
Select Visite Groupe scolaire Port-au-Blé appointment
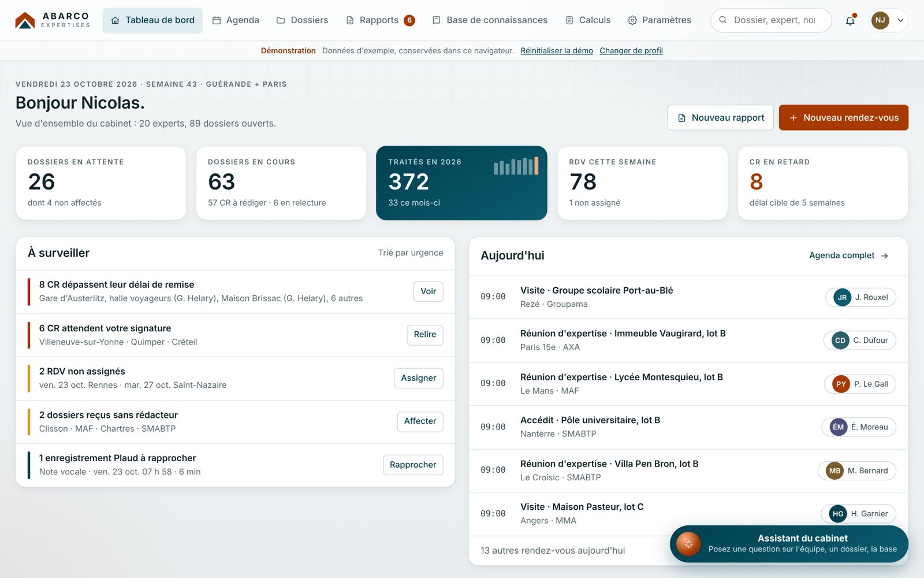688,297
